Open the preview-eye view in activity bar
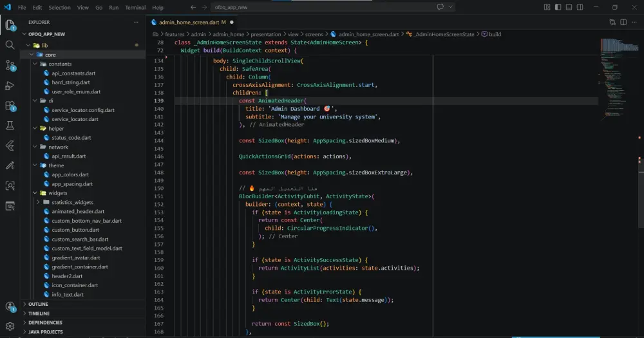This screenshot has width=644, height=338. click(10, 206)
